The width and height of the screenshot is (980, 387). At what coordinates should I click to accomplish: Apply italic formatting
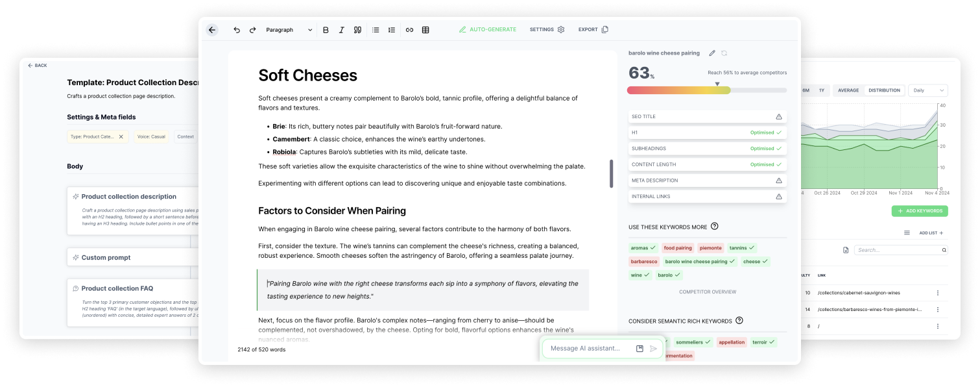point(341,29)
